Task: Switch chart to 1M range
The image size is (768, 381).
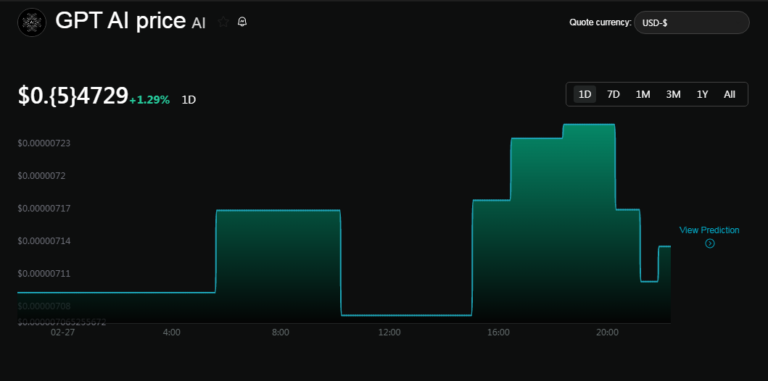Action: 643,94
